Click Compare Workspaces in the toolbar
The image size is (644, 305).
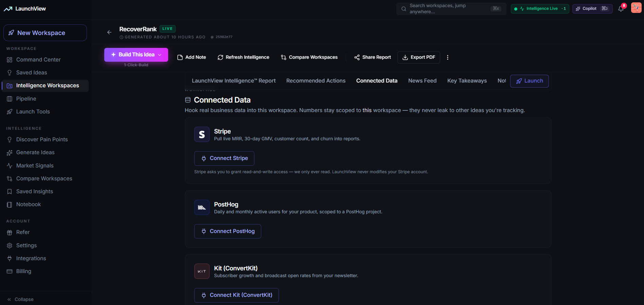[x=309, y=57]
